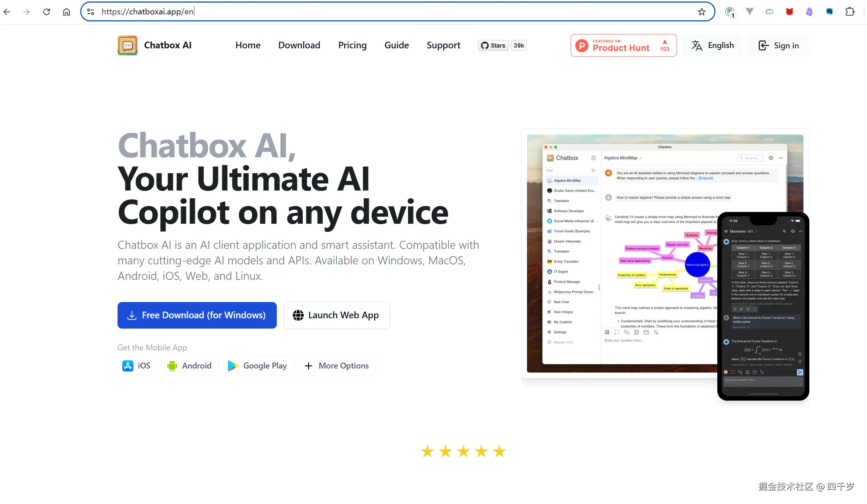Click Free Download for Windows
The image size is (867, 504).
pos(197,315)
